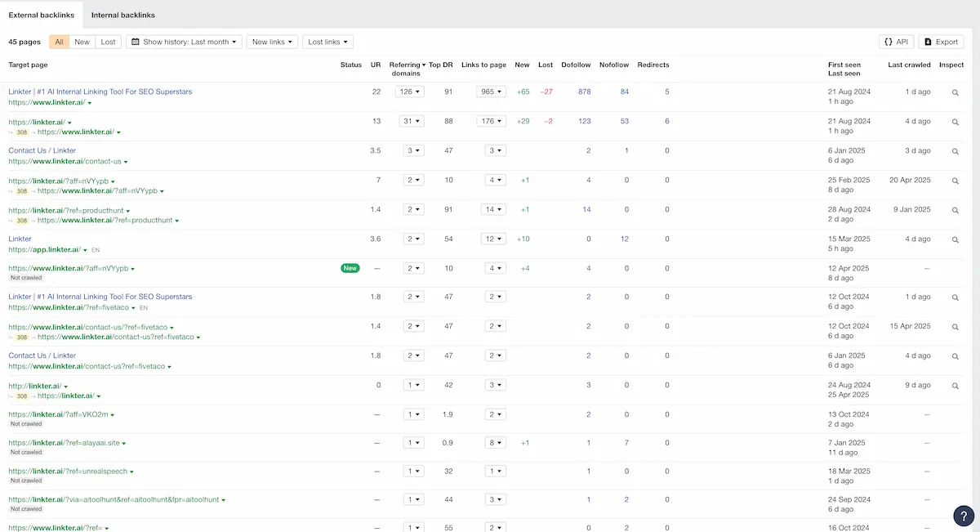Click redirects count 6

point(667,122)
